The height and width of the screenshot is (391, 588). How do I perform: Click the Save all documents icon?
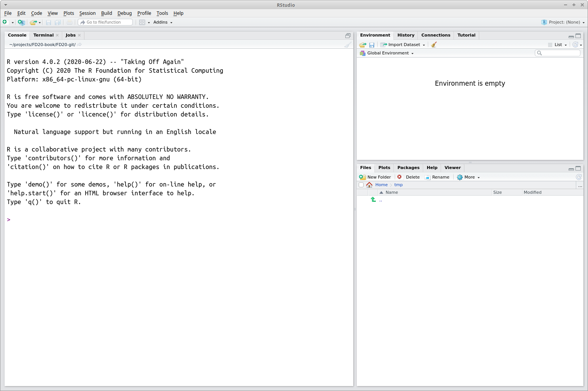click(x=58, y=22)
